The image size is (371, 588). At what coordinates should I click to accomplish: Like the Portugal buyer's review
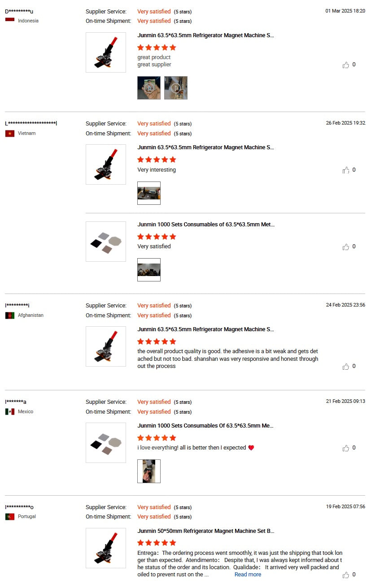(x=345, y=575)
